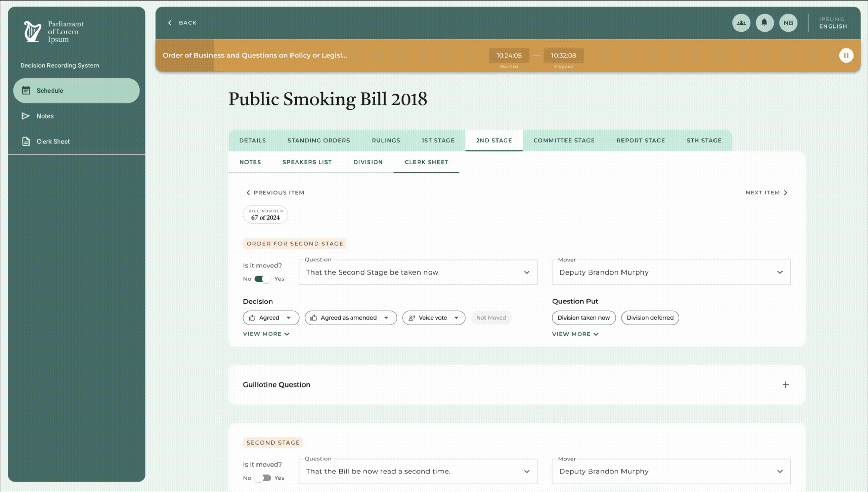Viewport: 868px width, 492px height.
Task: Expand Guillotine Question with plus icon
Action: (x=785, y=385)
